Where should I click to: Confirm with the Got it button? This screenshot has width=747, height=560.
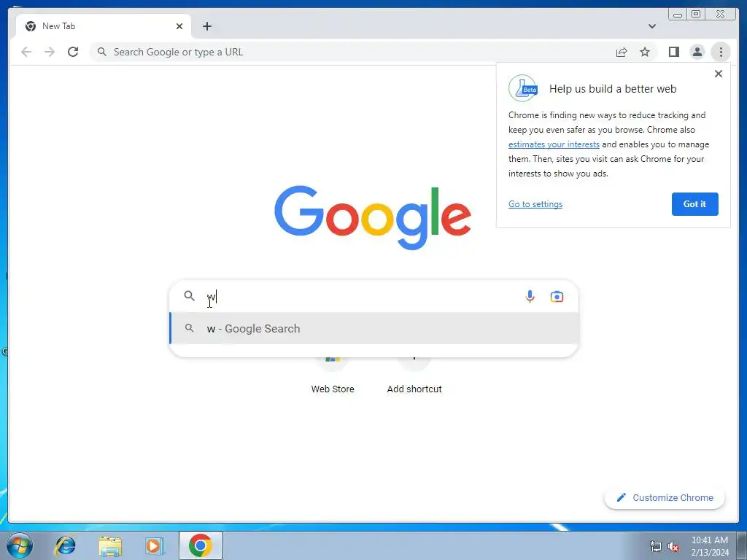point(694,204)
